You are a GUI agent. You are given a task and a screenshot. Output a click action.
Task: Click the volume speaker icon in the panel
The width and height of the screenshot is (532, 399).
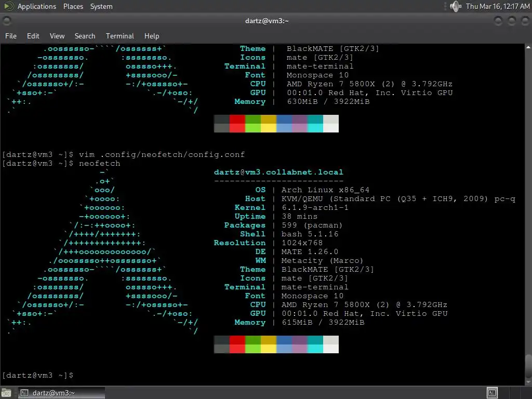[x=455, y=6]
